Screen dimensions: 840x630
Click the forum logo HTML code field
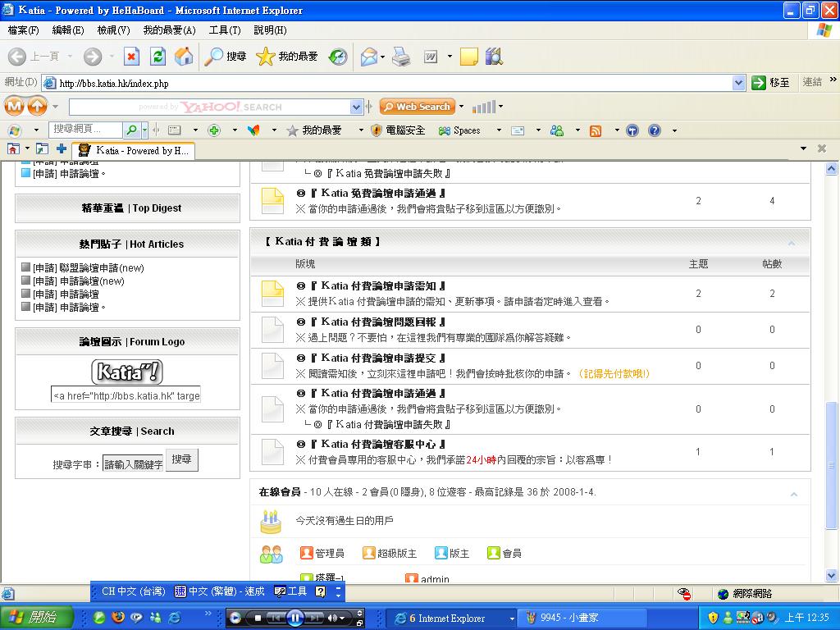(x=126, y=395)
